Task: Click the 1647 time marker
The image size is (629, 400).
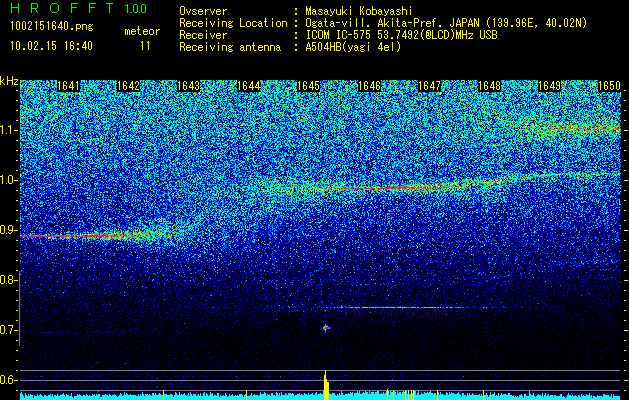Action: 430,86
